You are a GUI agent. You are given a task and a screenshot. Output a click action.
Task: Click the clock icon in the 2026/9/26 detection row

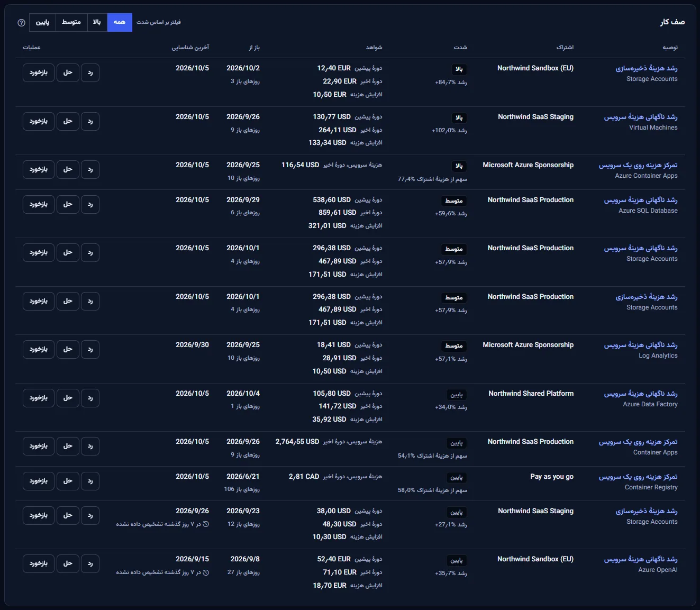coord(206,524)
